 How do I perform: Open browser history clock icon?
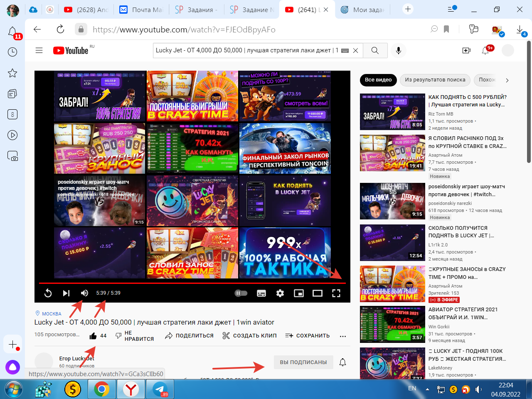pyautogui.click(x=12, y=52)
